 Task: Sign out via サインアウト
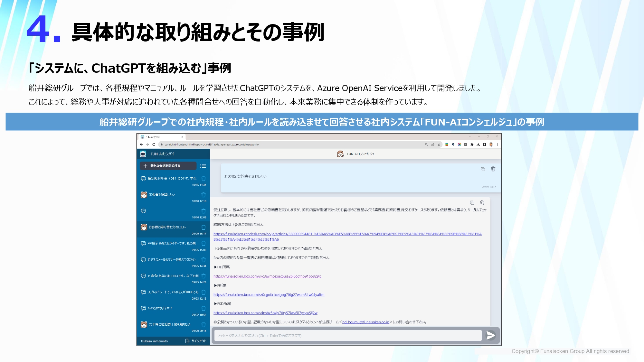[196, 341]
